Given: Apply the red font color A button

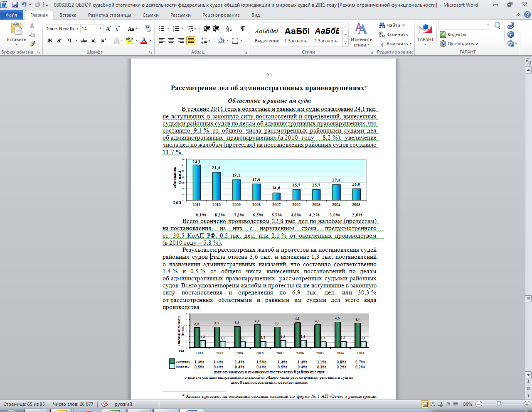Looking at the screenshot, I should click(144, 41).
